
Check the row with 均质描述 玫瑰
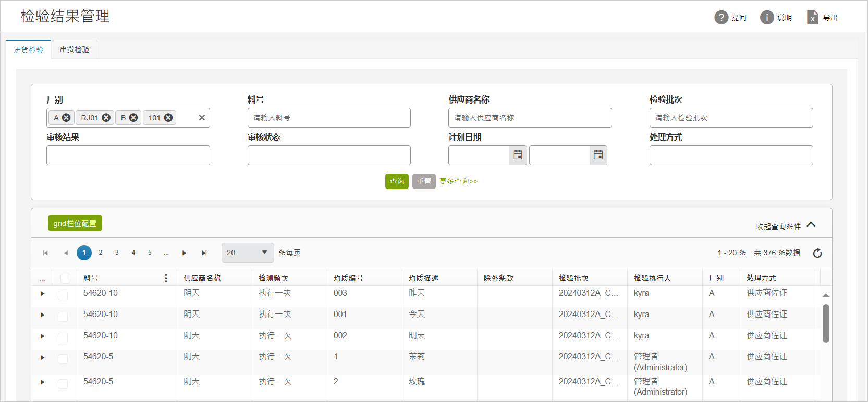click(x=63, y=384)
